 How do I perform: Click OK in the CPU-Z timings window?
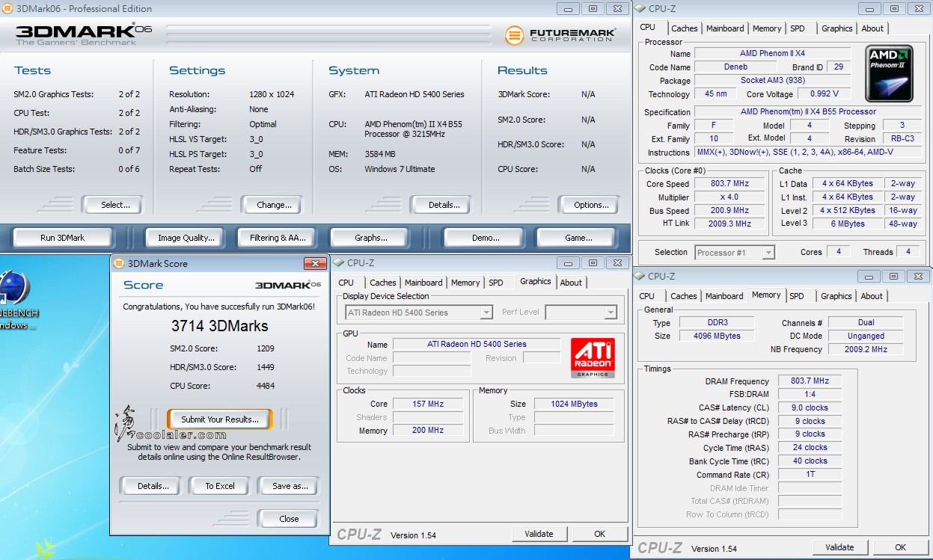point(900,547)
